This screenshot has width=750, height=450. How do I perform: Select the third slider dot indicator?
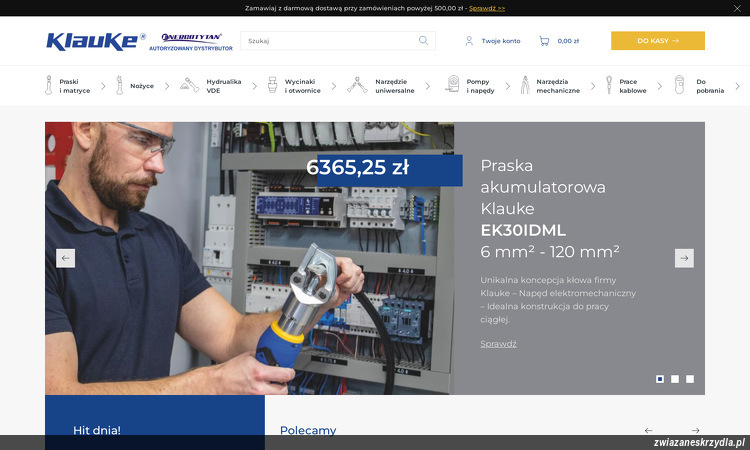click(x=690, y=379)
